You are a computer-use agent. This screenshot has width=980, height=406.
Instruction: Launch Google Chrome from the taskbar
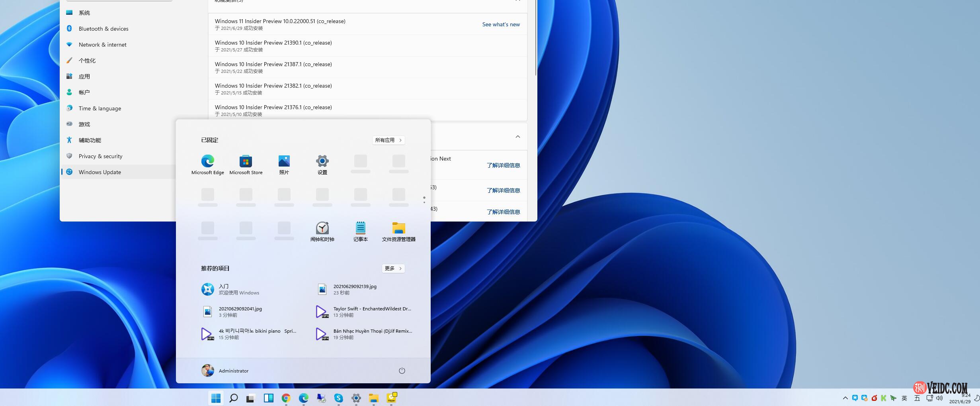(285, 398)
